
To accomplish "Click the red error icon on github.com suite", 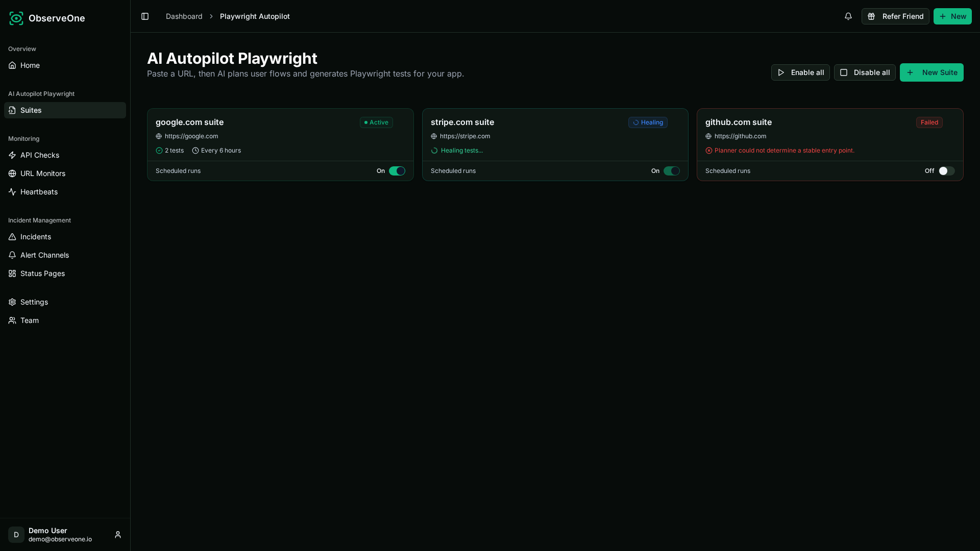I will [x=708, y=151].
